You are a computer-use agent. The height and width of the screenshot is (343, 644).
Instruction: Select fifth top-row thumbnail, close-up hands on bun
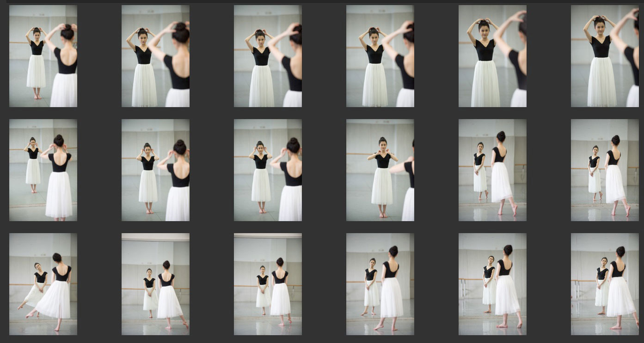click(492, 56)
